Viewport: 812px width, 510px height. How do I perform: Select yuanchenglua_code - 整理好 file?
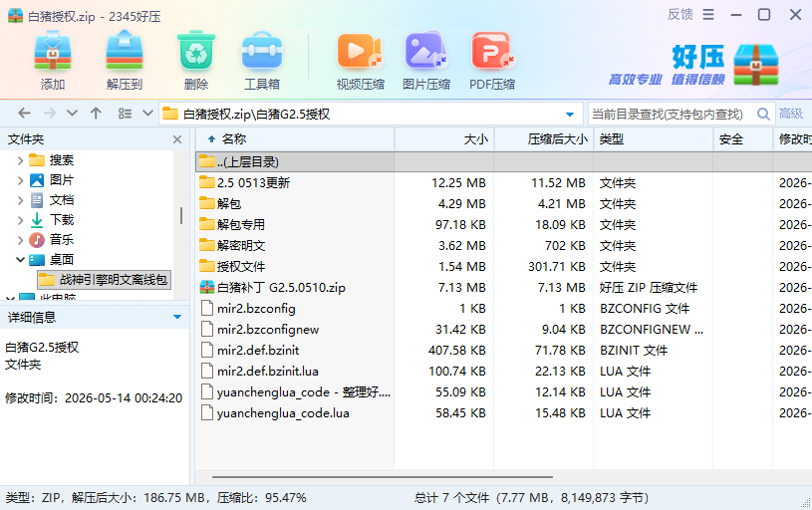[504, 391]
